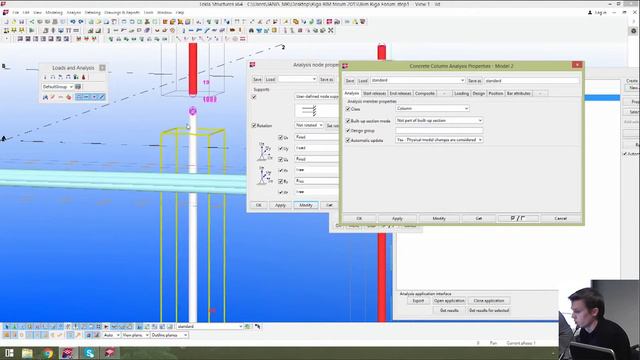Open the File menu
This screenshot has height=360, width=640.
(15, 13)
